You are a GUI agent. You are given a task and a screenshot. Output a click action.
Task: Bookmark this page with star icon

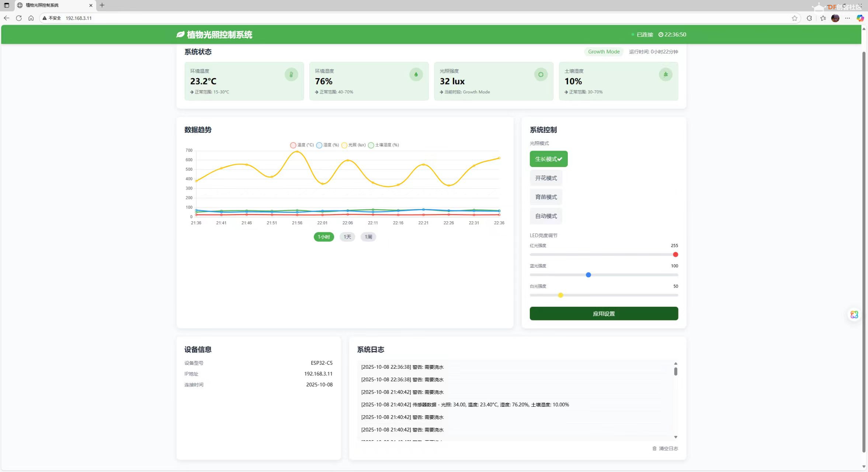794,18
